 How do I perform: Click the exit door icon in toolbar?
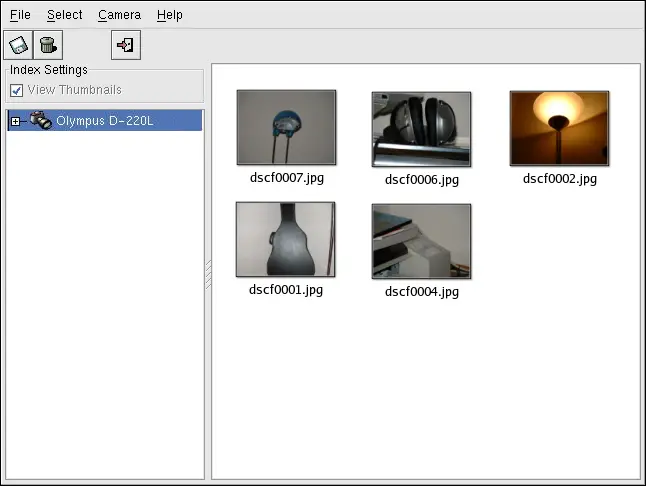[x=126, y=45]
